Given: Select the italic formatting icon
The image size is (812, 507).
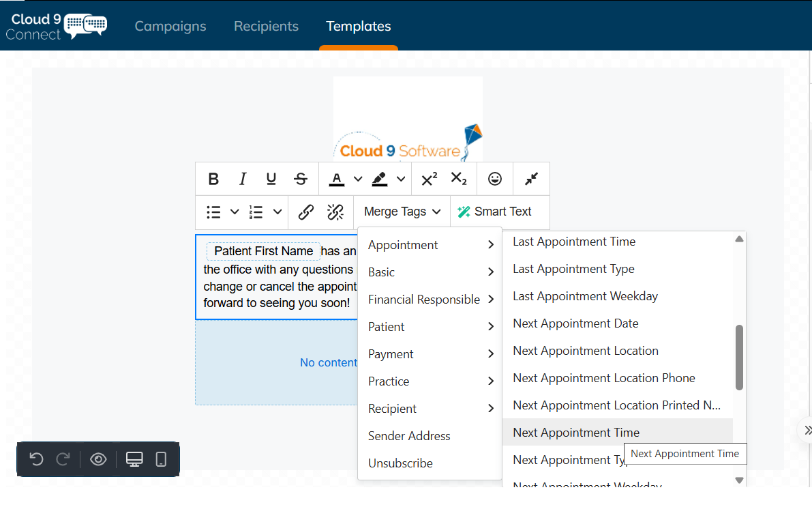Looking at the screenshot, I should 242,178.
